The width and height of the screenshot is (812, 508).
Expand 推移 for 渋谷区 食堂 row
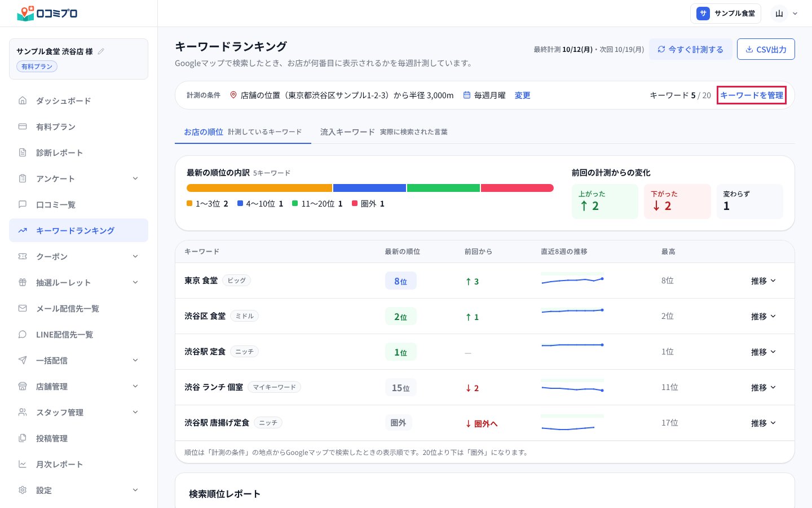click(x=764, y=316)
